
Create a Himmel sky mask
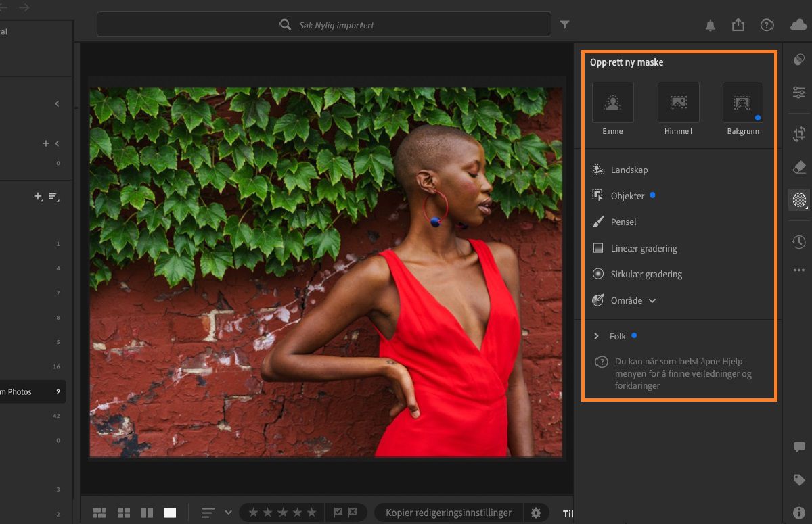click(677, 103)
